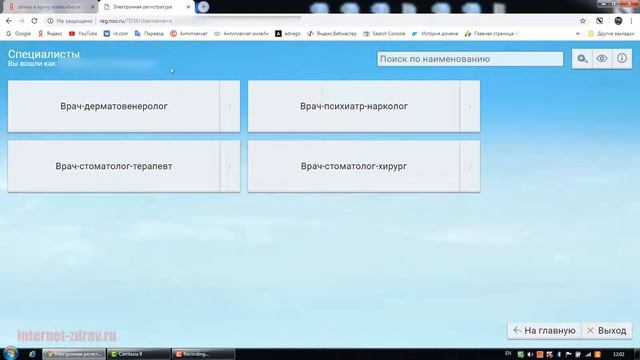This screenshot has width=640, height=360.
Task: Open the advego bookmark
Action: (x=288, y=33)
